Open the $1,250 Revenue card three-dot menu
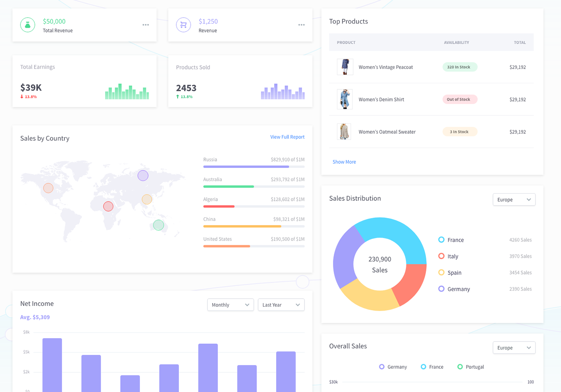The image size is (561, 392). 301,25
